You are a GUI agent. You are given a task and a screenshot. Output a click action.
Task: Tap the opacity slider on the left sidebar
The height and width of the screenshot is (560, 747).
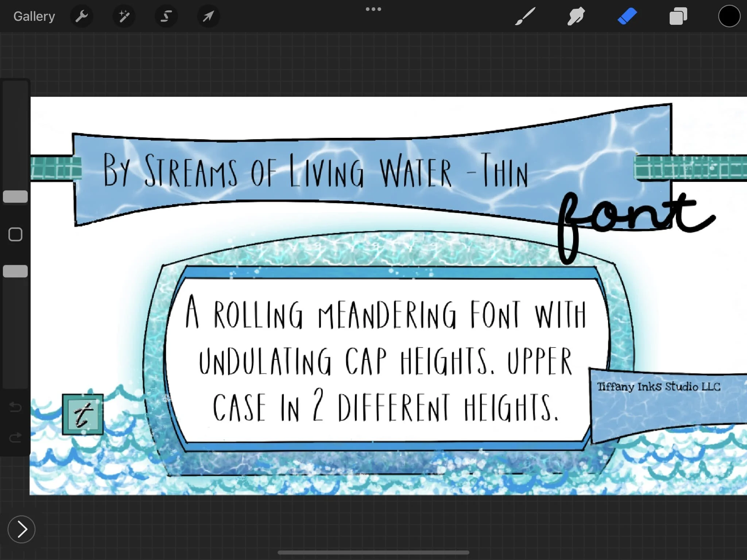click(x=15, y=271)
